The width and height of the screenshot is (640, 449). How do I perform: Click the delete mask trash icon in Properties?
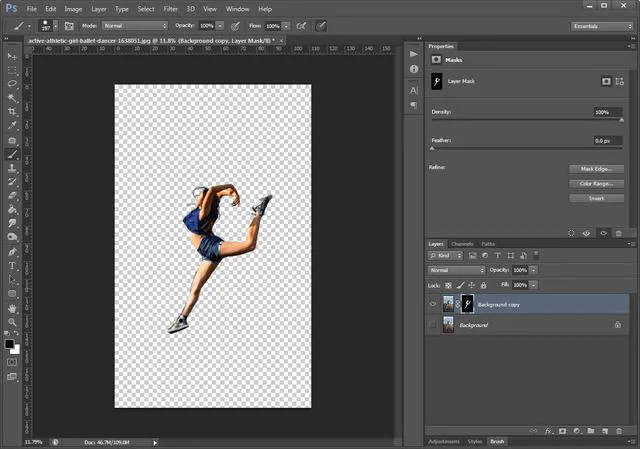[x=618, y=233]
